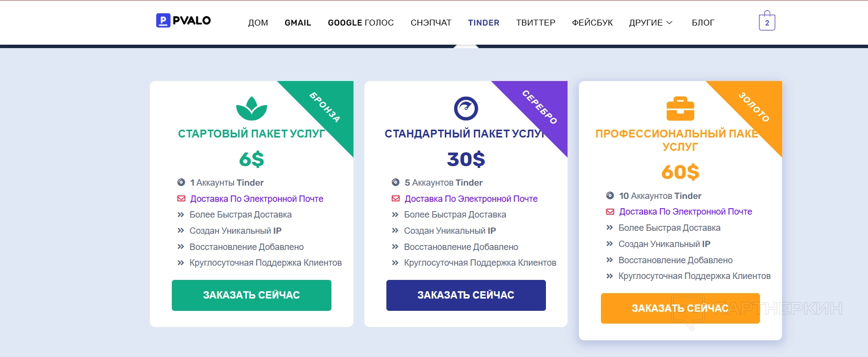Click the orange briefcase professional package icon

[680, 109]
